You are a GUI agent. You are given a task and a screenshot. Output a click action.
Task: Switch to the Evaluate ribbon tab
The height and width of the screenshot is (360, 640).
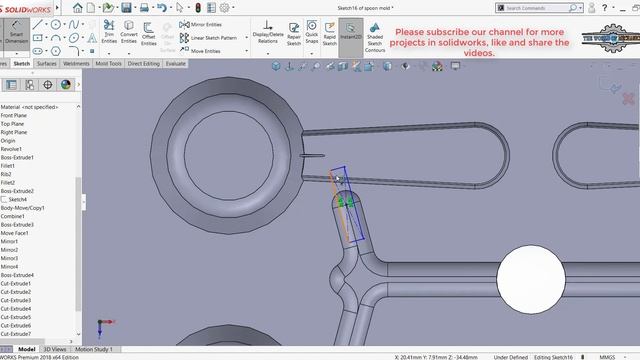tap(176, 64)
